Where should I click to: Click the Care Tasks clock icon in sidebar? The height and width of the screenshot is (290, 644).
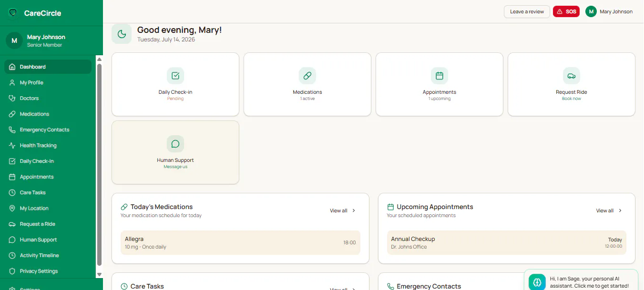click(12, 192)
